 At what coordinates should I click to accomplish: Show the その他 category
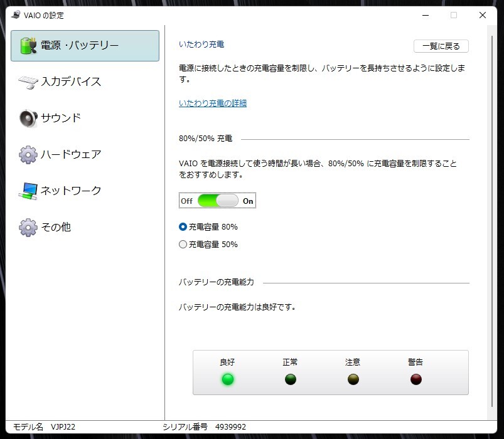[85, 228]
